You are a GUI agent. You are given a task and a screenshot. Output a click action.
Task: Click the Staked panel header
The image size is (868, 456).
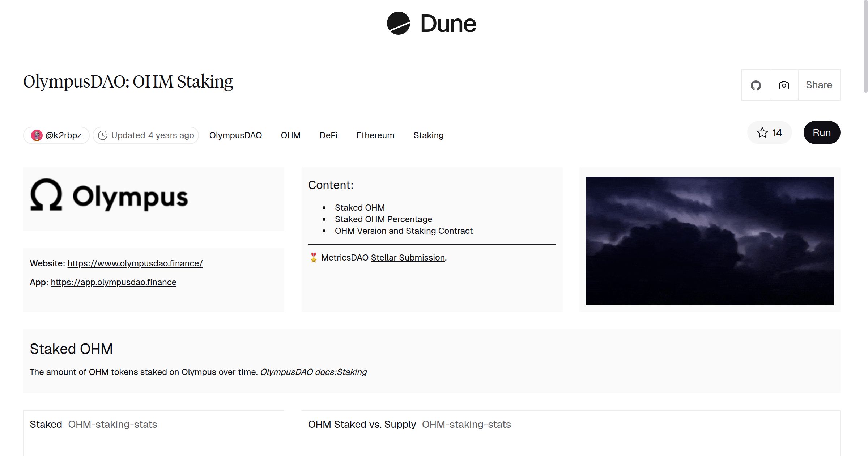(46, 424)
